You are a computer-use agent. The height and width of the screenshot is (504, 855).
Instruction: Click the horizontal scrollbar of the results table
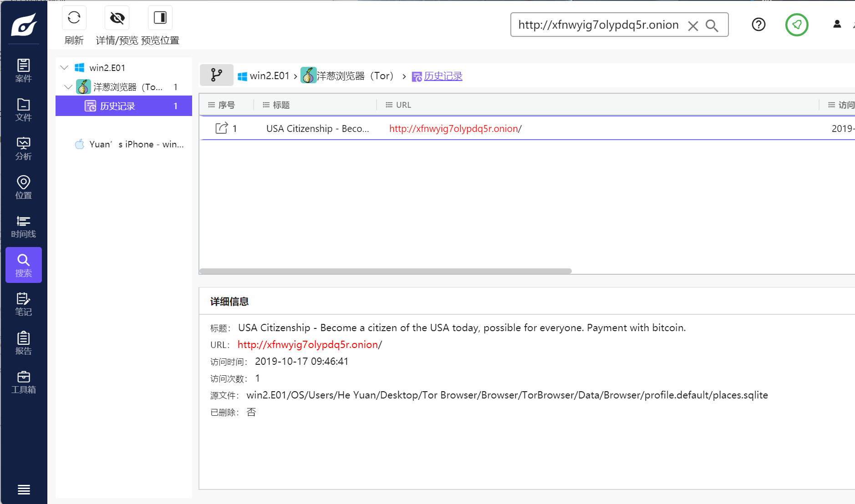tap(386, 271)
